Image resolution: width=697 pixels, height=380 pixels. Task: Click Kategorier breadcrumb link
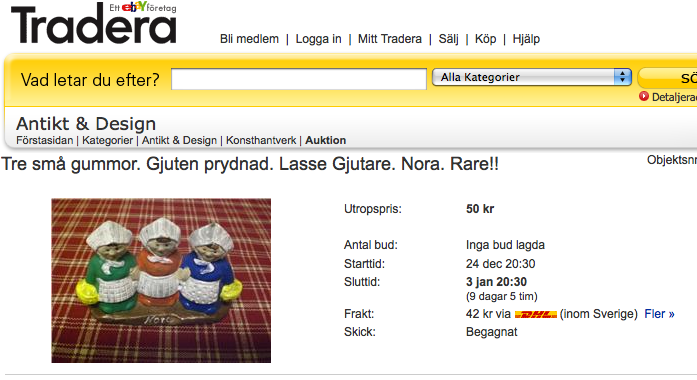[x=107, y=140]
